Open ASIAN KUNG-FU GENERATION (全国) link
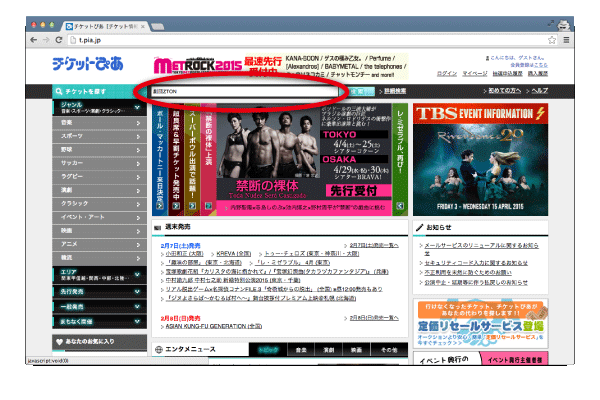Image resolution: width=600 pixels, height=400 pixels. click(214, 327)
